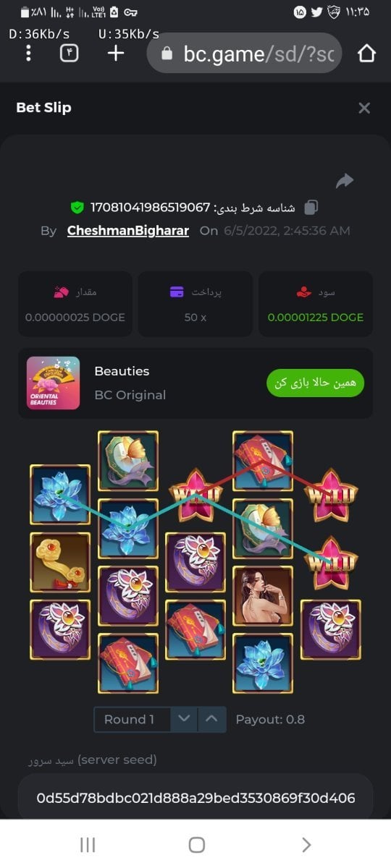Go to the previous round with up chevron
This screenshot has width=391, height=868.
(x=211, y=720)
